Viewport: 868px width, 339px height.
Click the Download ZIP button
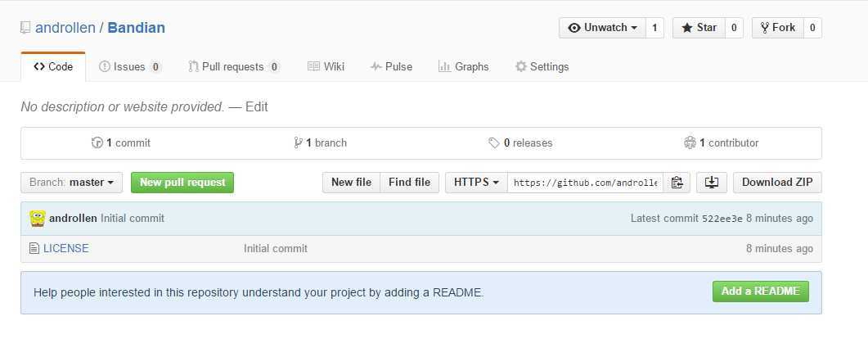[777, 183]
